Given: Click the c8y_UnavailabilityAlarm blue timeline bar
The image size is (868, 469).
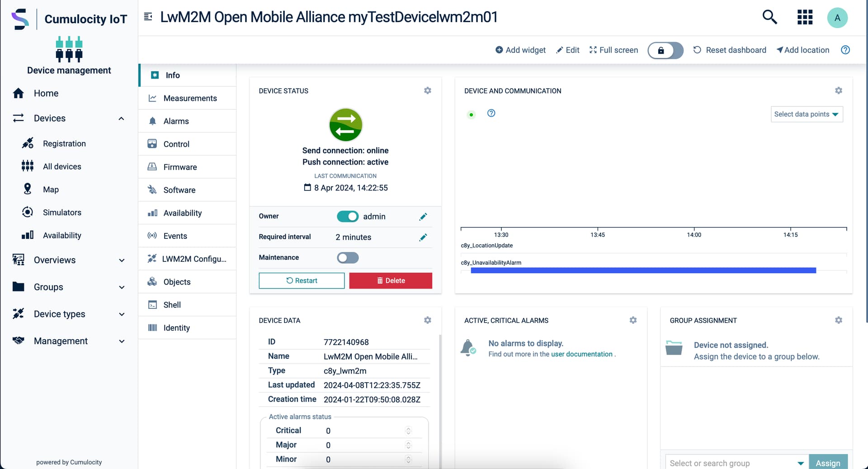Looking at the screenshot, I should [x=643, y=270].
